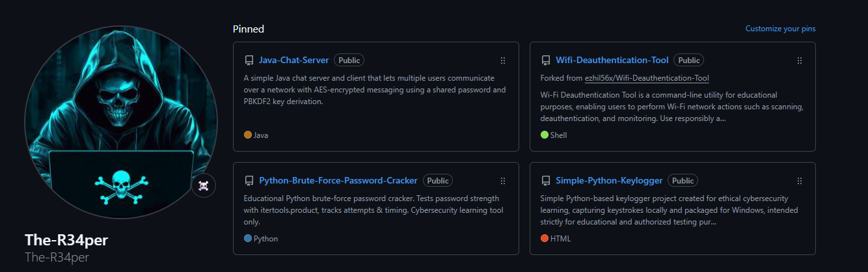
Task: Click the Public badge on Python-Brute-Force-Password-Cracker
Action: pyautogui.click(x=438, y=181)
